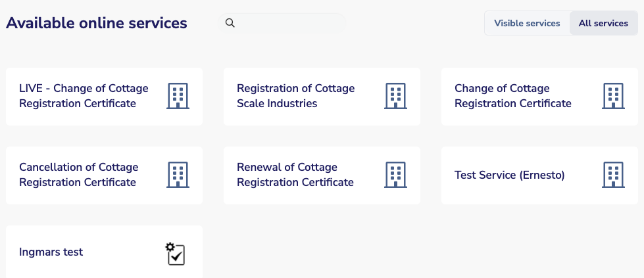Click building icon on Cancellation of Cottage card
This screenshot has width=644, height=278.
coord(178,175)
